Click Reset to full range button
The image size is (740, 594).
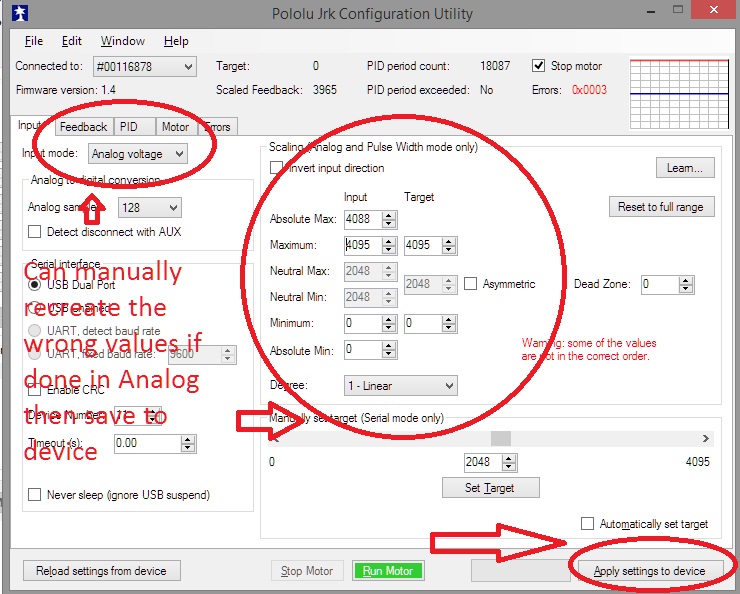point(661,207)
